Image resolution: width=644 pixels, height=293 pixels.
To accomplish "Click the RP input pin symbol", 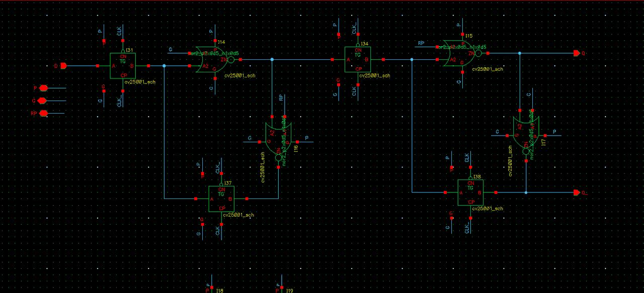I will 43,113.
